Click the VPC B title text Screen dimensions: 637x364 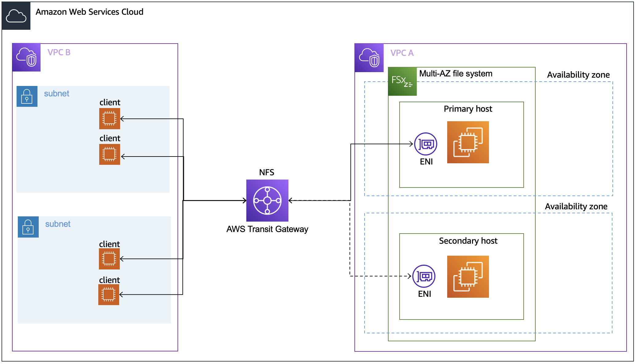59,52
